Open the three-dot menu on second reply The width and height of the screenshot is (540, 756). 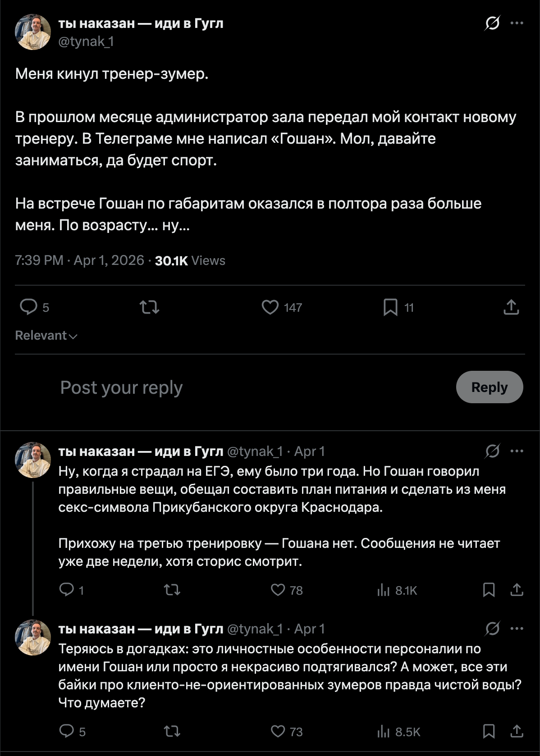pos(517,628)
